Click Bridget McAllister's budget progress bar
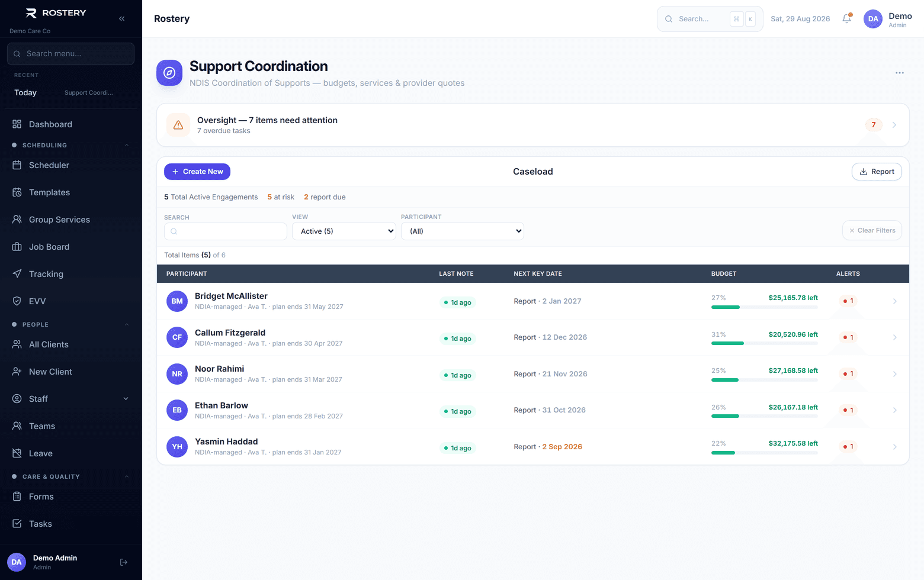The image size is (924, 580). click(x=765, y=307)
